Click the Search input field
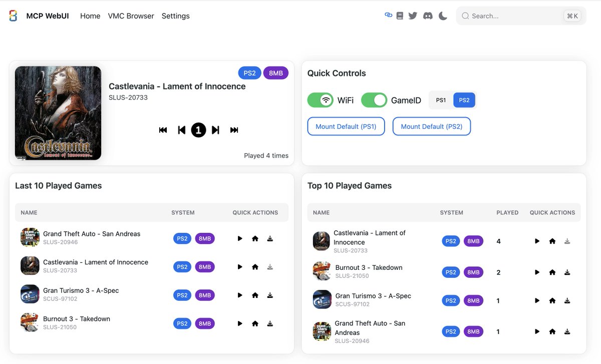This screenshot has height=364, width=601. (x=521, y=16)
